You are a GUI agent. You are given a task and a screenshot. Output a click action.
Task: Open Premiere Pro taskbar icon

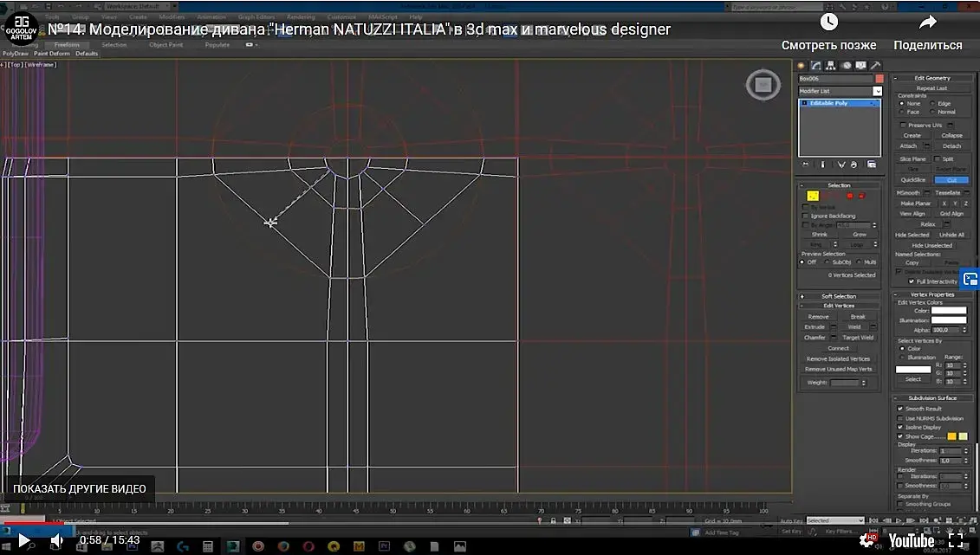pyautogui.click(x=385, y=546)
